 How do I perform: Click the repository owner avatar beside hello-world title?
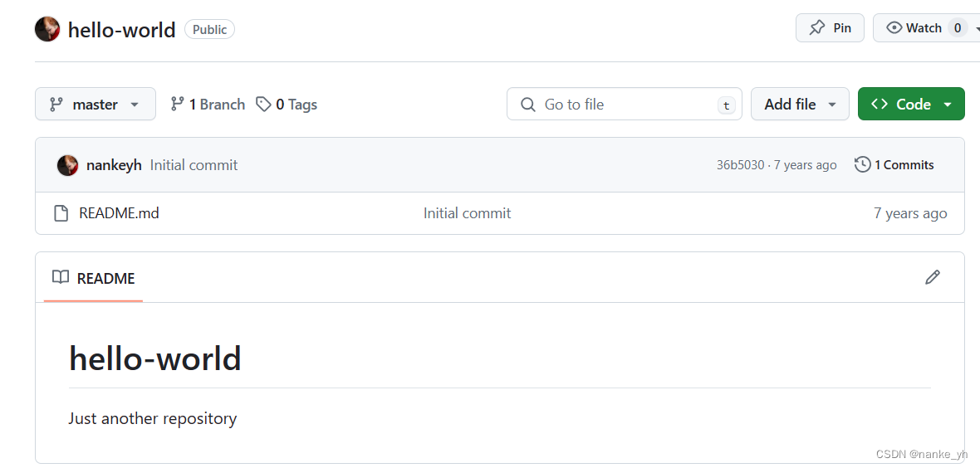click(x=47, y=29)
